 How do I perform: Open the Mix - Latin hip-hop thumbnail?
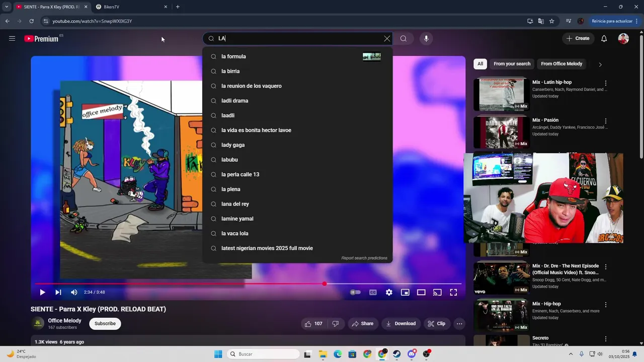pos(501,94)
